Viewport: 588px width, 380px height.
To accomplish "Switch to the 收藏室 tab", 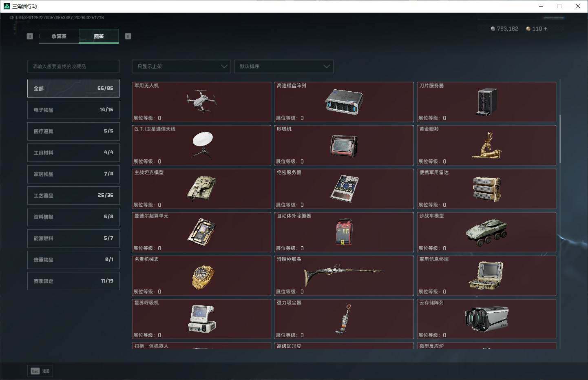I will (59, 36).
